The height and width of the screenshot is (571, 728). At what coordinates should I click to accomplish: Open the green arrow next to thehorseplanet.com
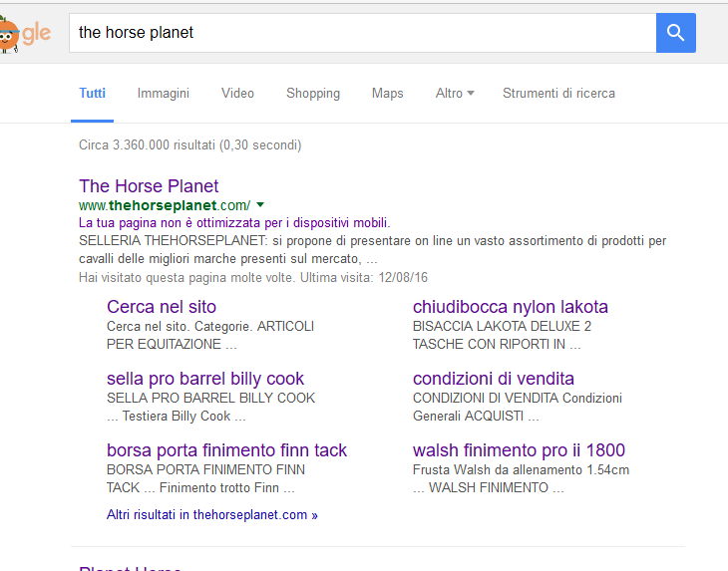point(260,205)
